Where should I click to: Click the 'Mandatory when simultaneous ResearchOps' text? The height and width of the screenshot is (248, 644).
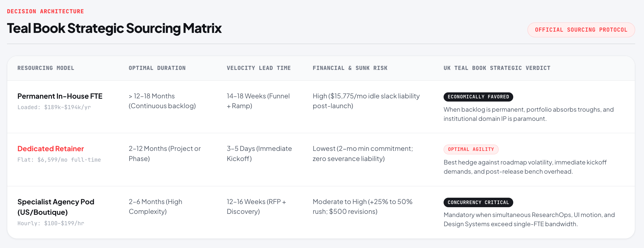529,219
